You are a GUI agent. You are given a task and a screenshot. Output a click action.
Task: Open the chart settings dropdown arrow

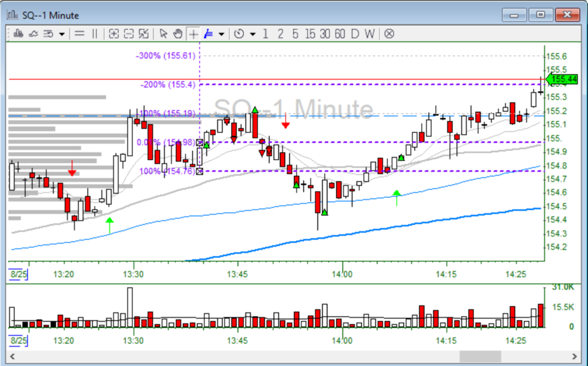[62, 34]
